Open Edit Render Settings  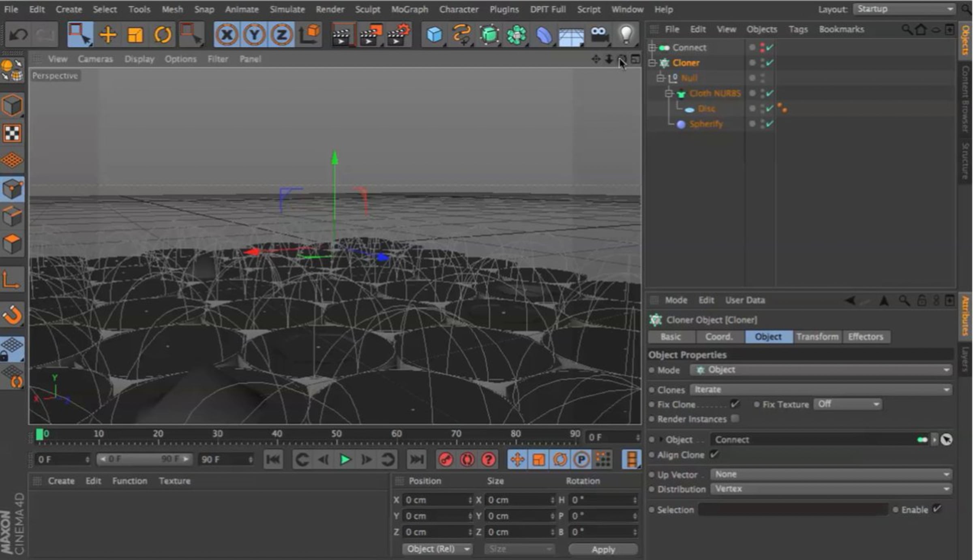(x=399, y=35)
